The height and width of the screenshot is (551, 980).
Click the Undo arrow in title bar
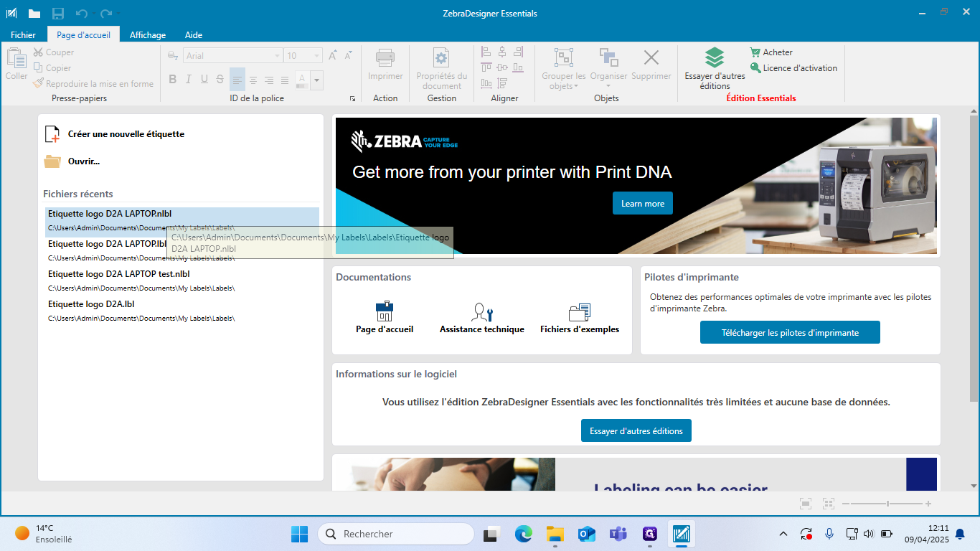pos(82,14)
